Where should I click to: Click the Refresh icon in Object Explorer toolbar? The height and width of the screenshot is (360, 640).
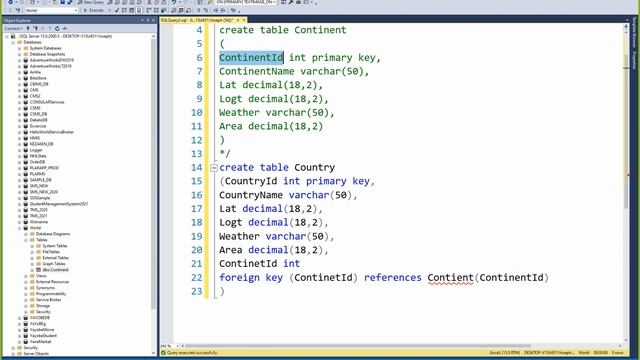[x=57, y=28]
